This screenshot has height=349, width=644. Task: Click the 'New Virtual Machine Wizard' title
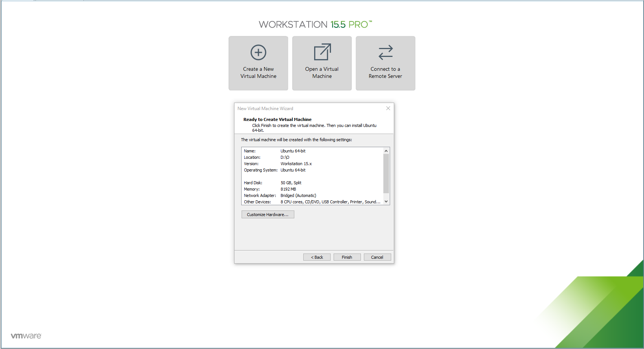[x=265, y=109]
